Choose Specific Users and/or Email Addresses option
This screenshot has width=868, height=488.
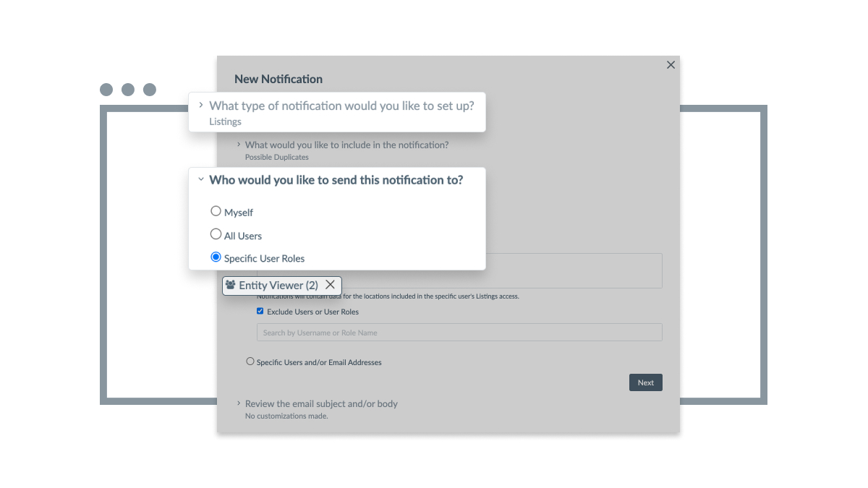click(x=250, y=361)
